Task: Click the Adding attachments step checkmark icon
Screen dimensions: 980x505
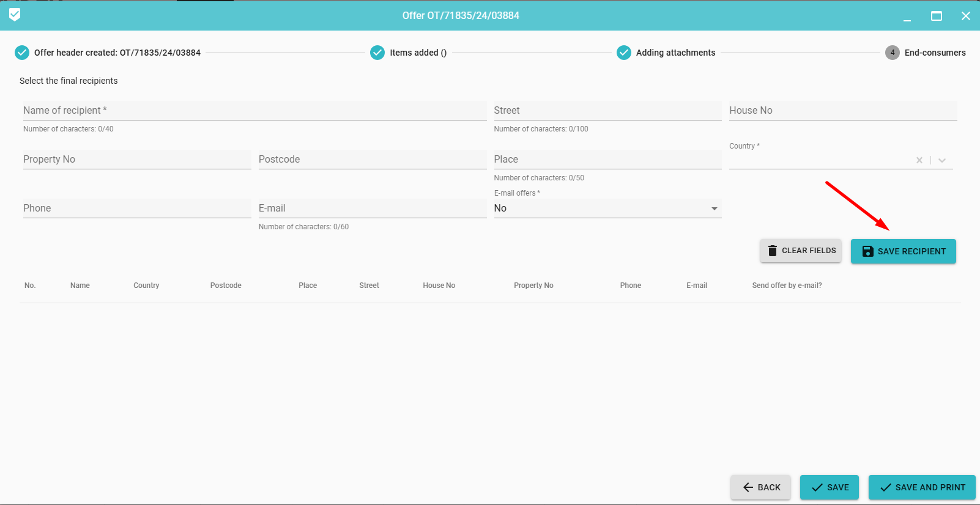Action: [x=623, y=53]
